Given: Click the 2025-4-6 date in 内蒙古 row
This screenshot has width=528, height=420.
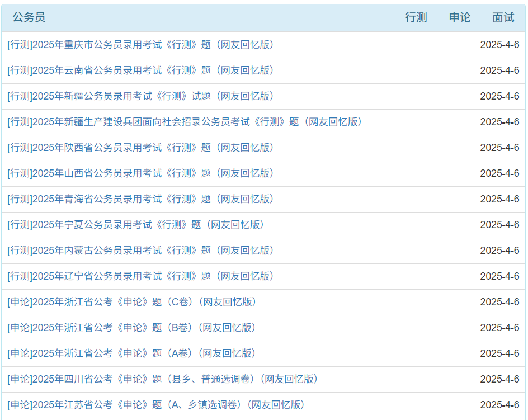Looking at the screenshot, I should click(x=499, y=251).
